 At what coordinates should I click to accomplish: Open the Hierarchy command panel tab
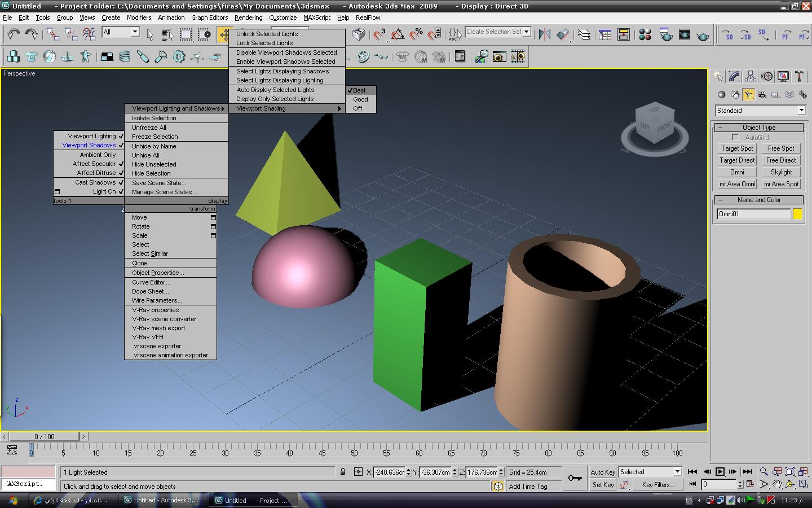[x=751, y=76]
